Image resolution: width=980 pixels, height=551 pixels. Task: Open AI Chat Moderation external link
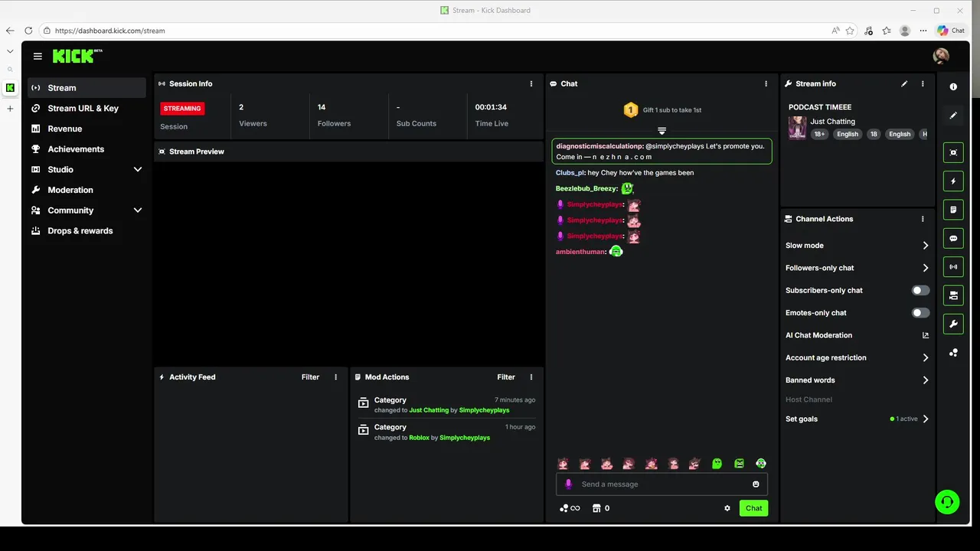926,335
